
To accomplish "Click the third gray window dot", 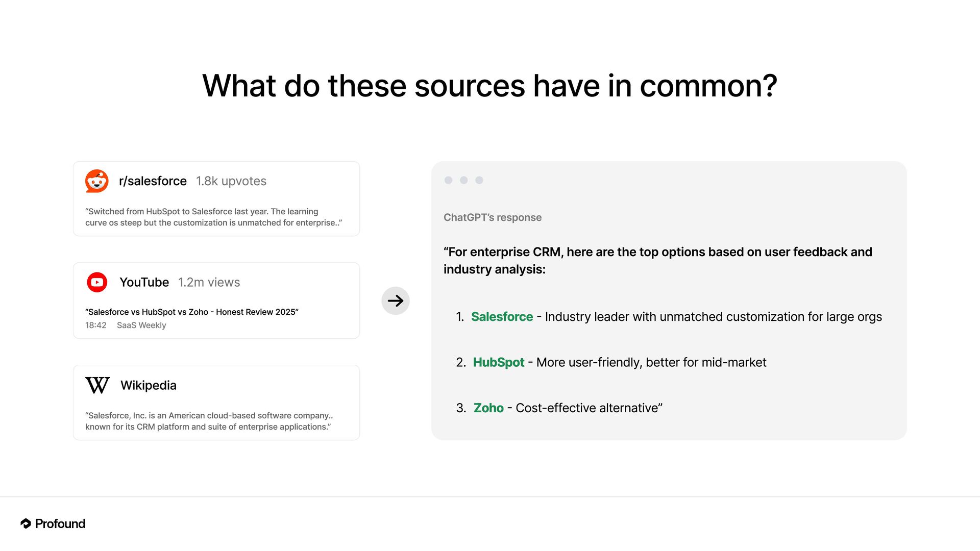I will click(x=479, y=180).
